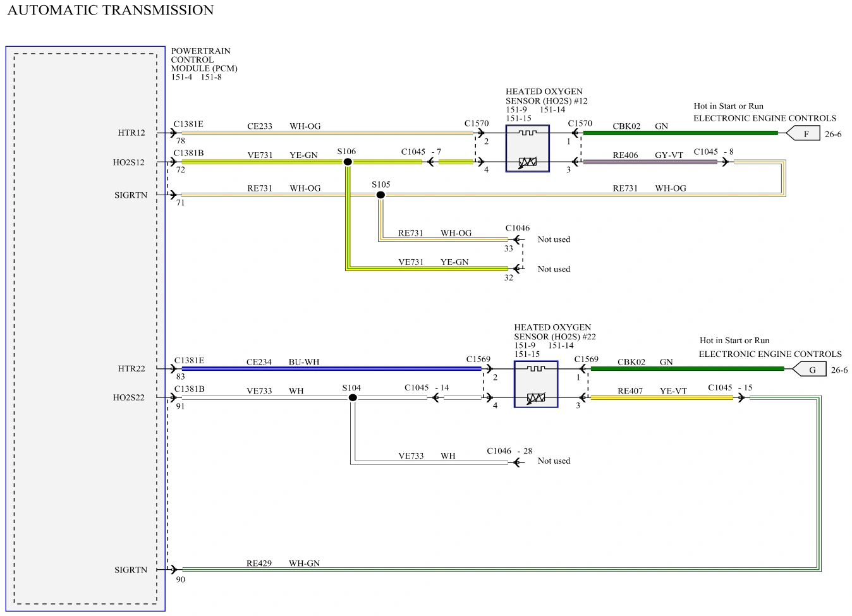Click the "83" pin number under C1381E

click(181, 377)
